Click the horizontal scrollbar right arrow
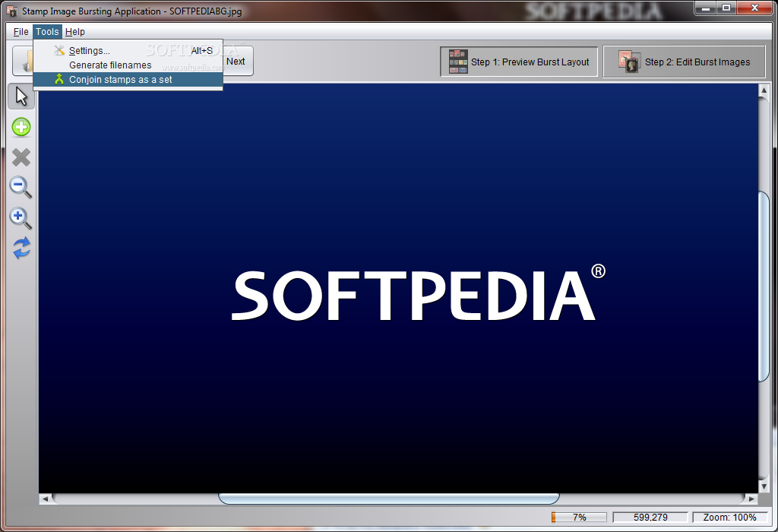Viewport: 778px width, 532px height. [x=751, y=499]
